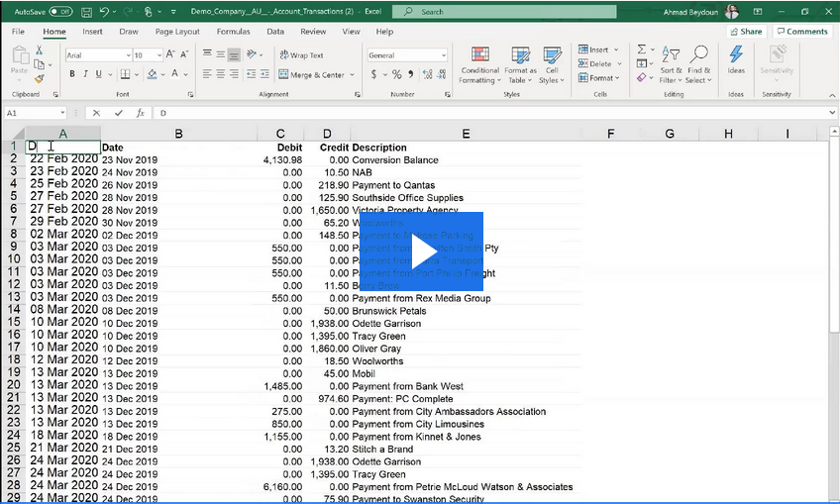This screenshot has height=504, width=840.
Task: Click the Merge & Center button
Action: [x=312, y=75]
